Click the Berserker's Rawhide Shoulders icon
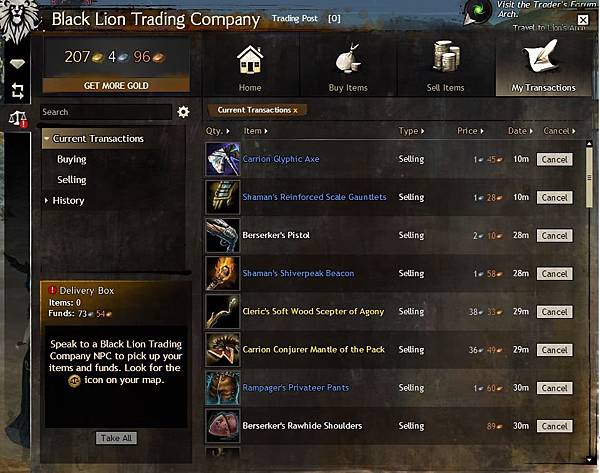The height and width of the screenshot is (473, 600). pos(222,426)
